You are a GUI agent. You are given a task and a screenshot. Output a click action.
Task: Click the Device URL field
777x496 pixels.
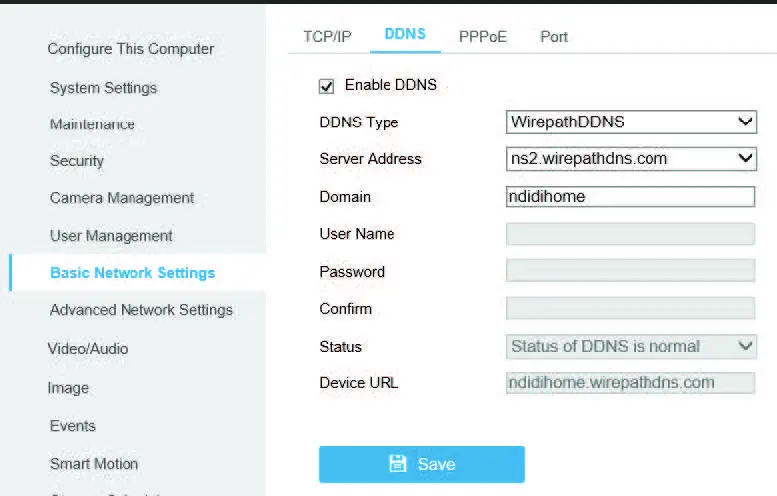pyautogui.click(x=630, y=383)
